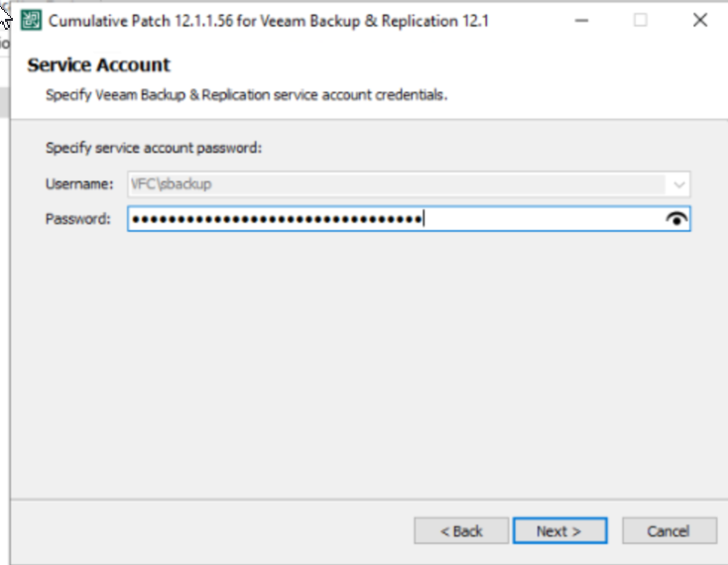Screen dimensions: 728x565
Task: Click 'Specify service account password' label
Action: click(x=154, y=148)
